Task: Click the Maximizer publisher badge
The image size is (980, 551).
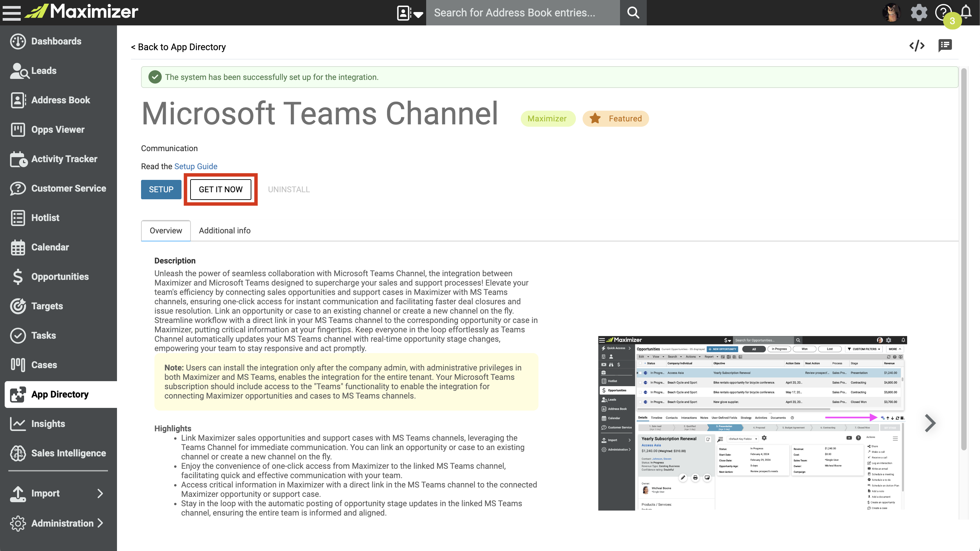Action: click(x=547, y=119)
